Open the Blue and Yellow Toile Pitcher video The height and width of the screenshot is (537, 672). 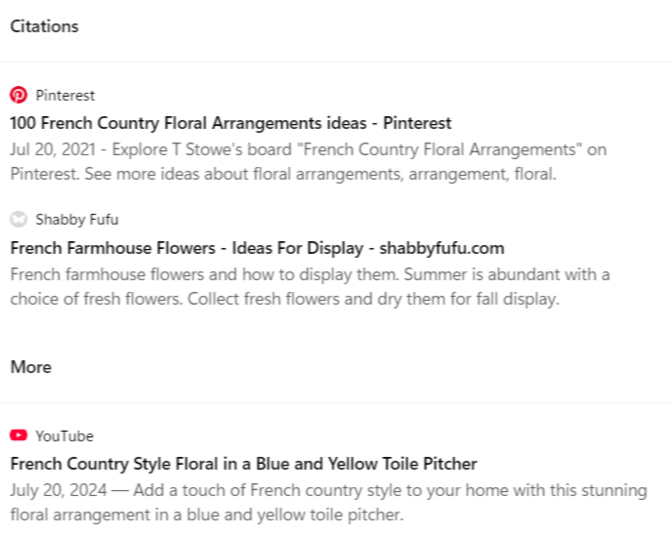[243, 464]
